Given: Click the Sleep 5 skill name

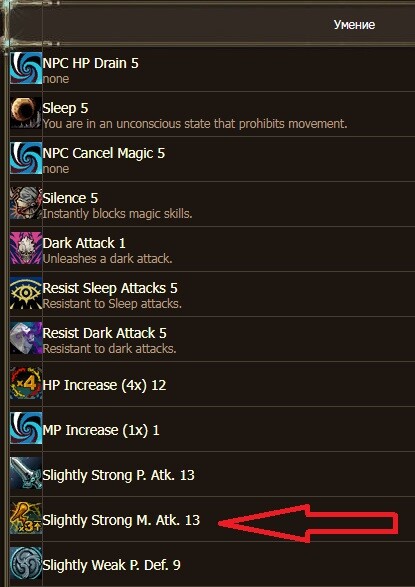Looking at the screenshot, I should [x=65, y=108].
